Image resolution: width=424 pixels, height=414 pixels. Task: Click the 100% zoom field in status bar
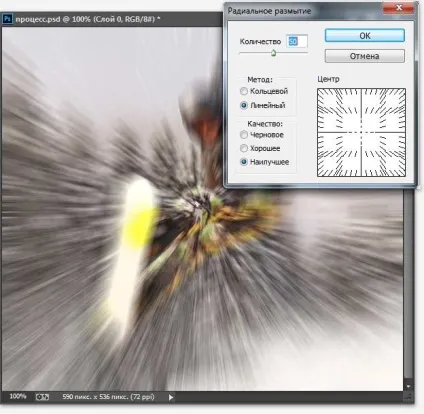18,396
